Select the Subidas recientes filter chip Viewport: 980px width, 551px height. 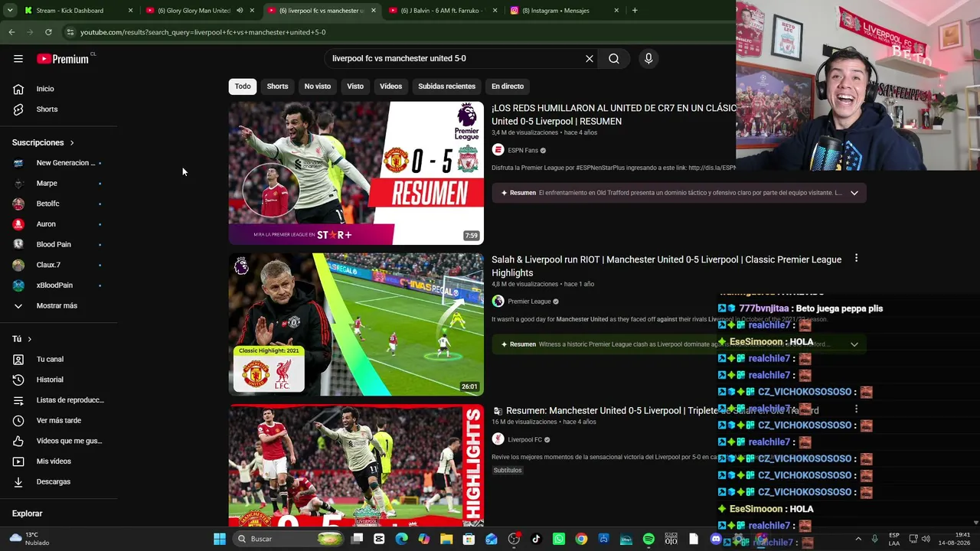point(446,86)
